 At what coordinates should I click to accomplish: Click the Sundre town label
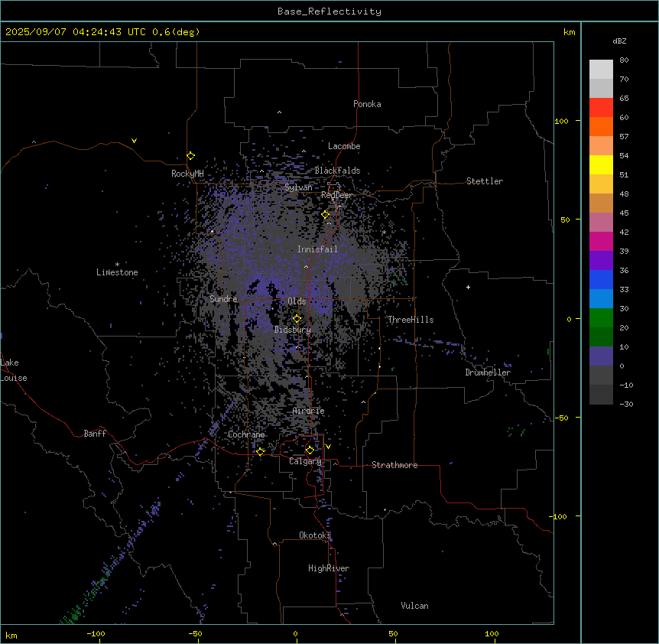223,299
